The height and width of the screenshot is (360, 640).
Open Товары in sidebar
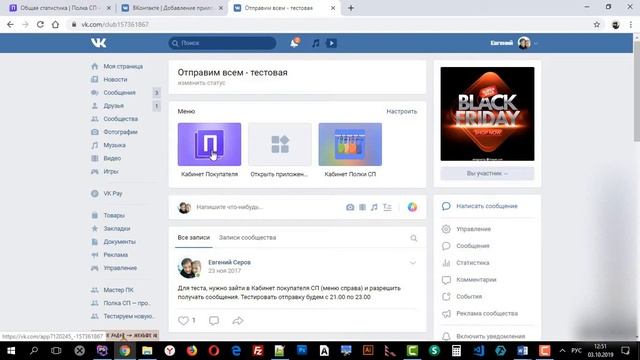click(114, 215)
